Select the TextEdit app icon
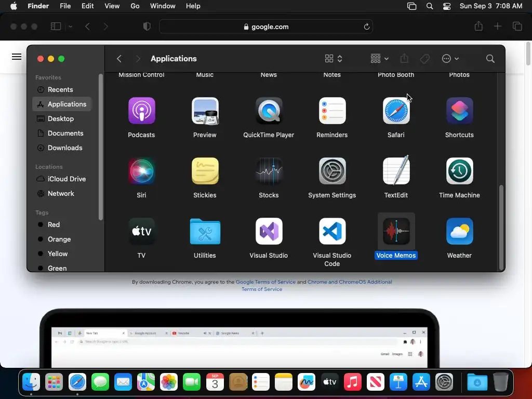The image size is (532, 399). click(x=396, y=171)
